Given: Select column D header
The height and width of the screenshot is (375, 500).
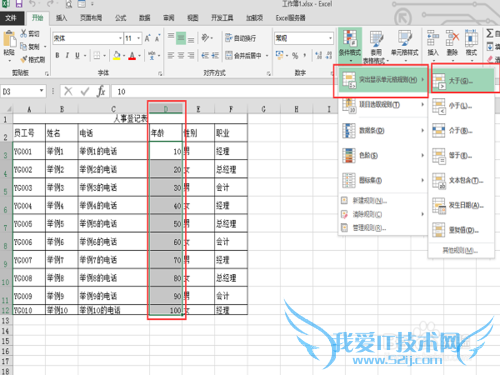Looking at the screenshot, I should [166, 109].
